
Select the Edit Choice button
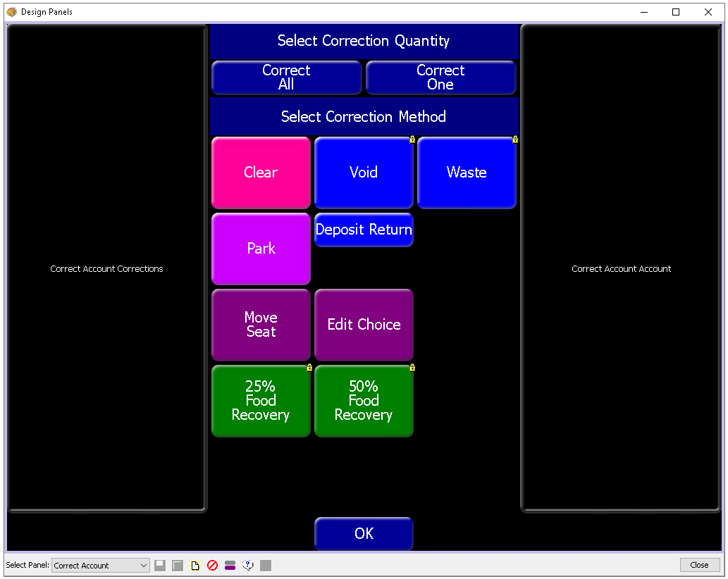tap(364, 325)
